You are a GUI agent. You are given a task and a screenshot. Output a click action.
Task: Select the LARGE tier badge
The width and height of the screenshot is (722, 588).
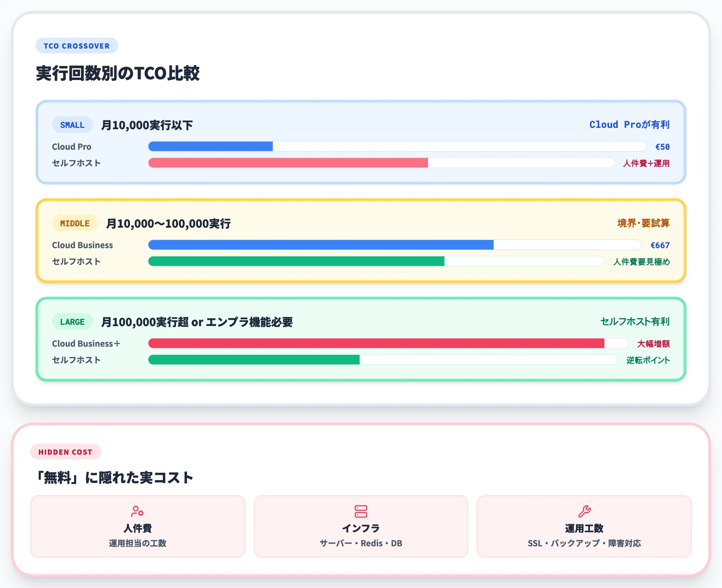pos(72,322)
